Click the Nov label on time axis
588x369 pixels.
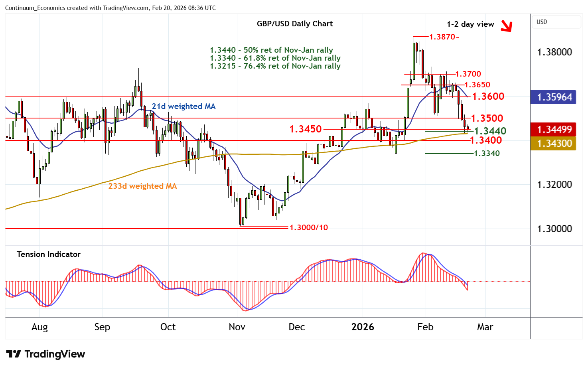(237, 327)
